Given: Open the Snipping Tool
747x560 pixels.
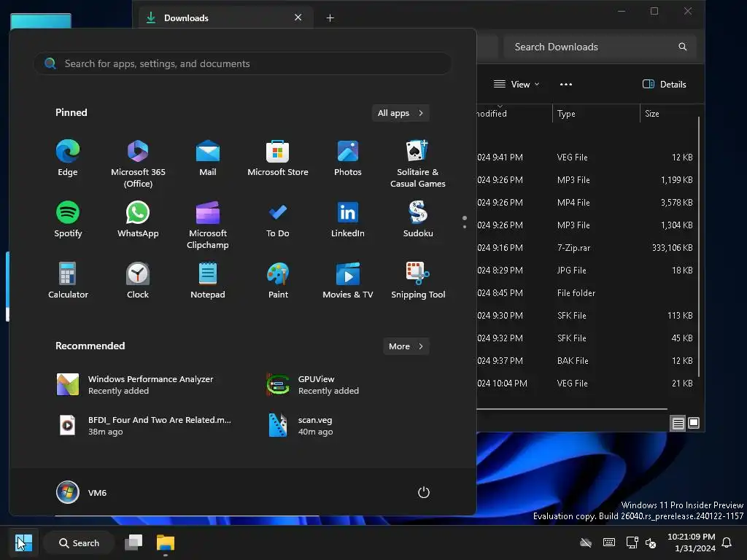Looking at the screenshot, I should point(418,281).
